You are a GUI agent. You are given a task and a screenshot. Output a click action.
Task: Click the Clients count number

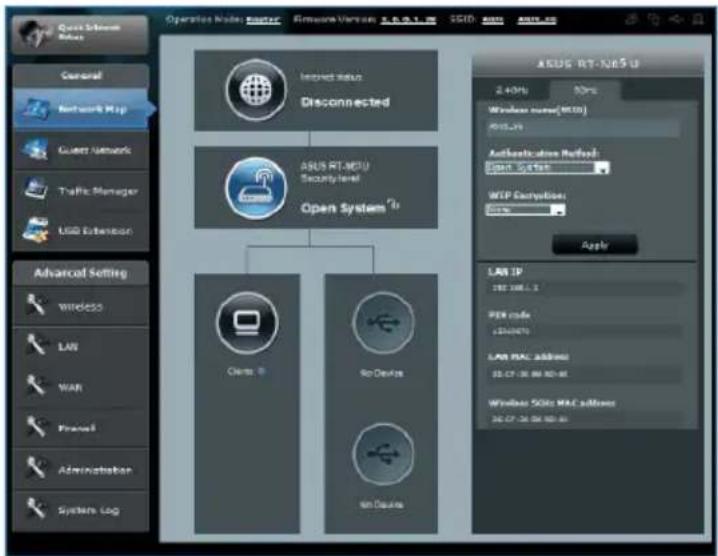coord(261,371)
